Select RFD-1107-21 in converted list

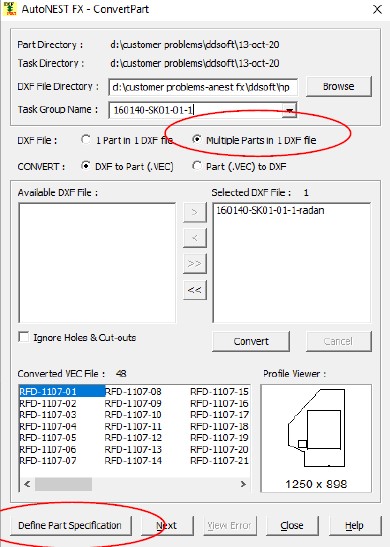click(219, 461)
